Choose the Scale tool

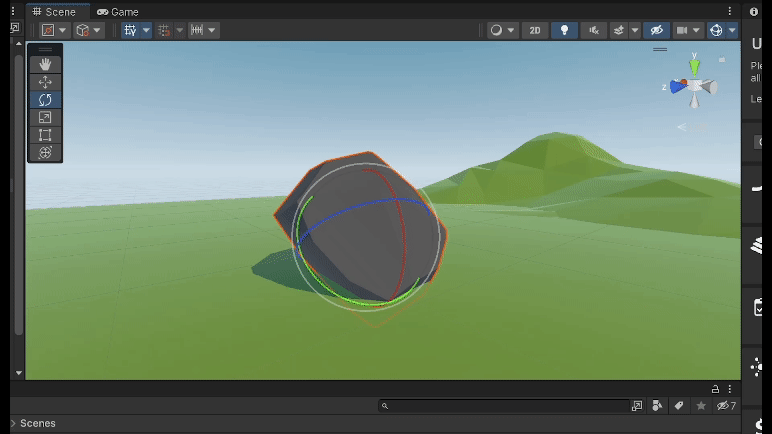point(45,118)
